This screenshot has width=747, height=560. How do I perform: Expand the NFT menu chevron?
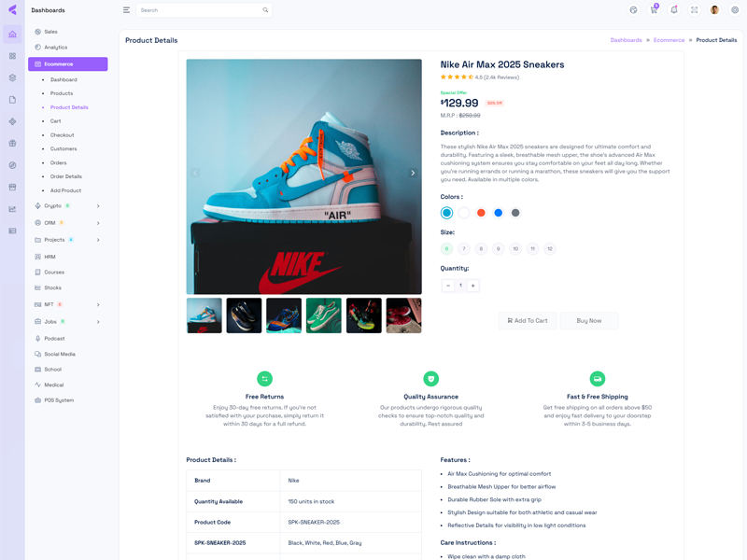(98, 305)
